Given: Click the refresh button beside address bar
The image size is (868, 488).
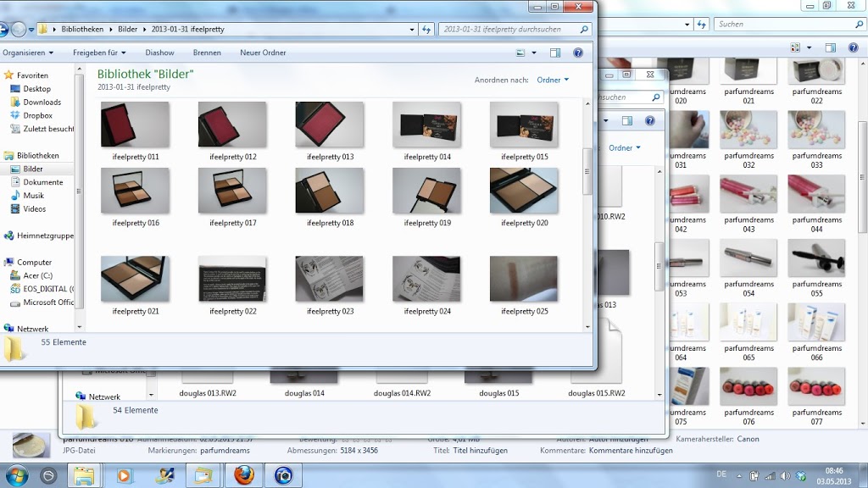Looking at the screenshot, I should point(426,29).
